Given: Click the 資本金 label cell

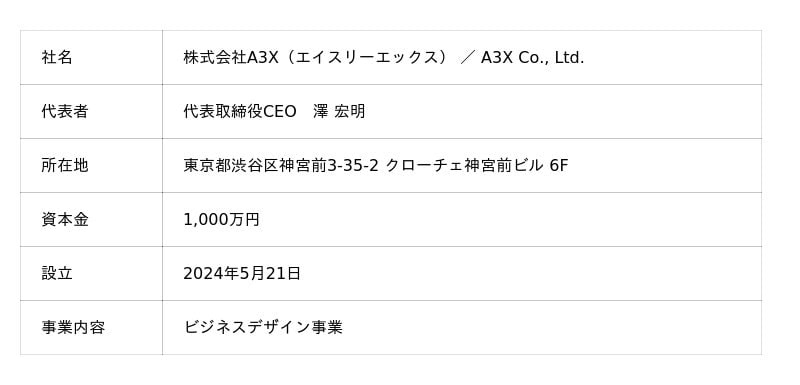Looking at the screenshot, I should pos(91,220).
